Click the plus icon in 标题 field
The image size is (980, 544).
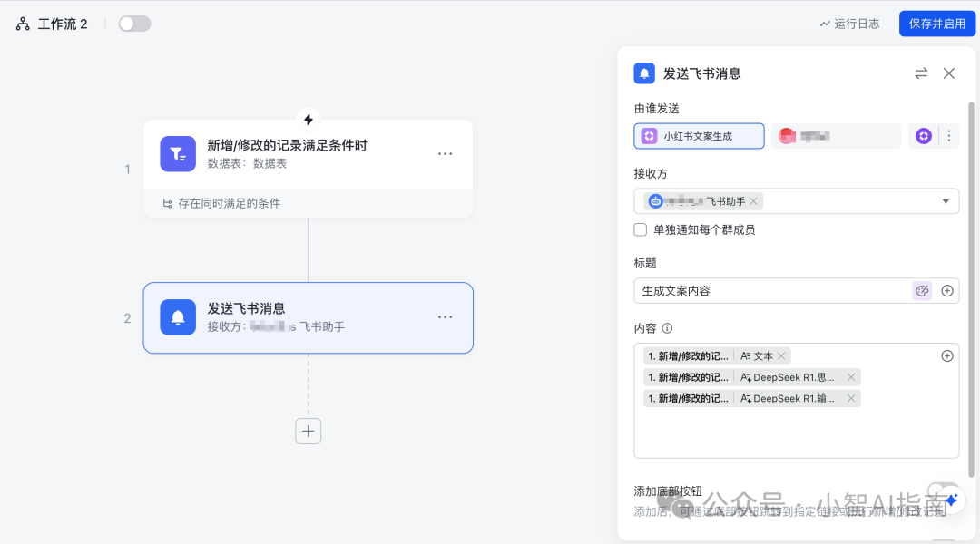pos(947,291)
